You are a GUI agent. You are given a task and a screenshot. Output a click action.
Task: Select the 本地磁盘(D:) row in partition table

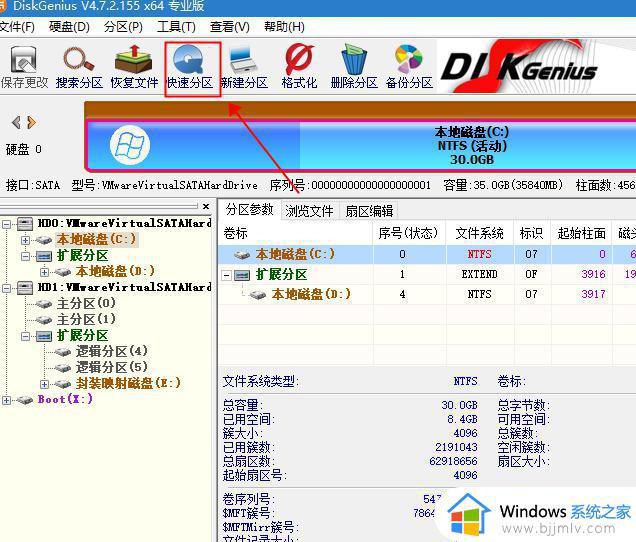pyautogui.click(x=427, y=295)
